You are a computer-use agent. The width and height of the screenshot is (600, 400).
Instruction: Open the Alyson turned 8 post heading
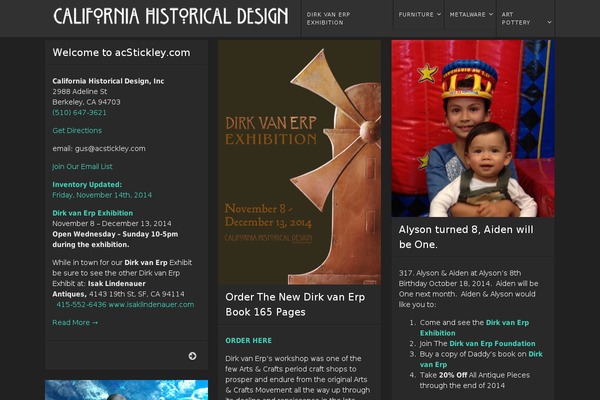(x=466, y=237)
